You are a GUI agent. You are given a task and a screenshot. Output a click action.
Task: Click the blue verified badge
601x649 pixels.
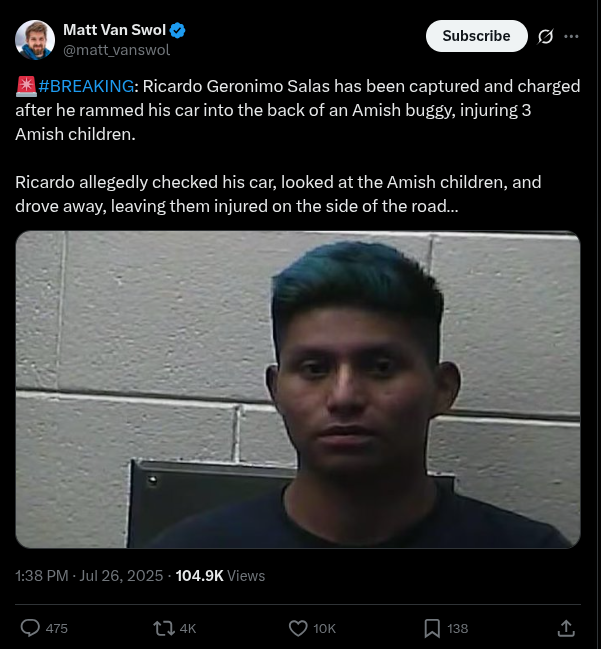tap(178, 30)
